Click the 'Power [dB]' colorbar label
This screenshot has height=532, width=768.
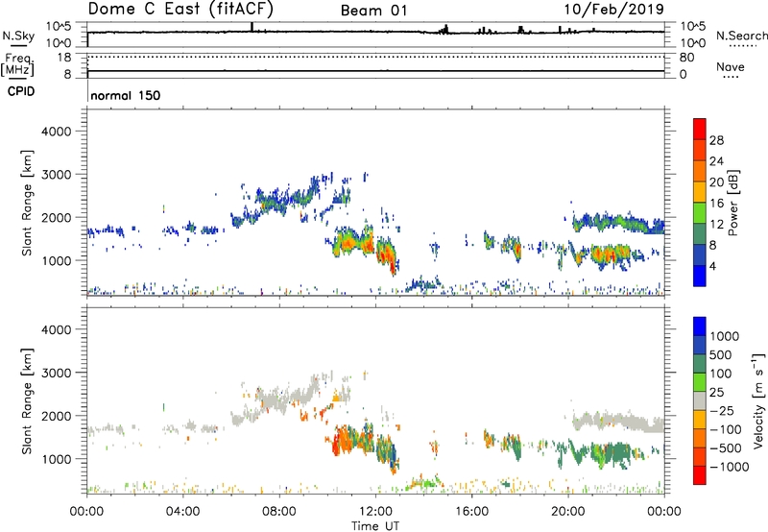[732, 203]
